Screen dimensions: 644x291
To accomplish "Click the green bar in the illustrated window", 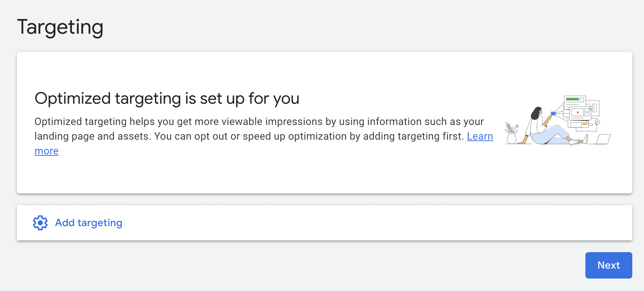I will (572, 99).
